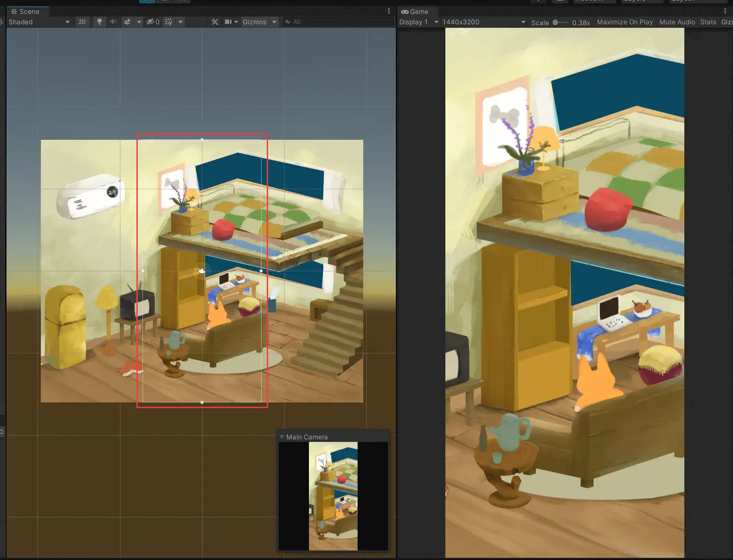This screenshot has width=733, height=560.
Task: Click the Scene view options kebab menu
Action: [x=388, y=11]
